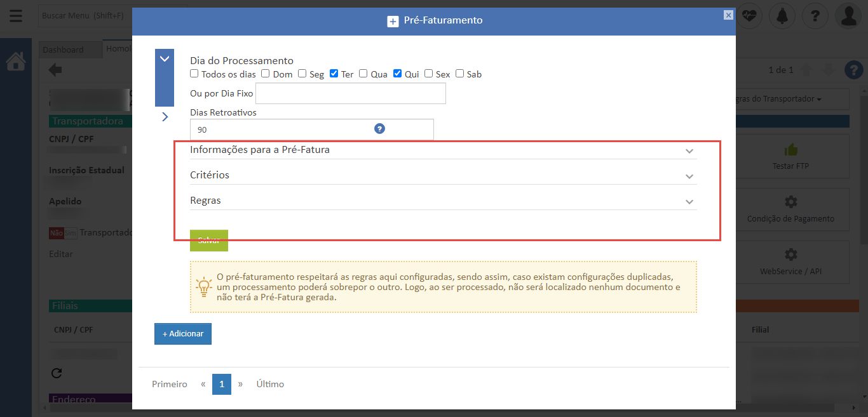The image size is (868, 417).
Task: Click the Dias Retroativos help tooltip icon
Action: [x=380, y=129]
